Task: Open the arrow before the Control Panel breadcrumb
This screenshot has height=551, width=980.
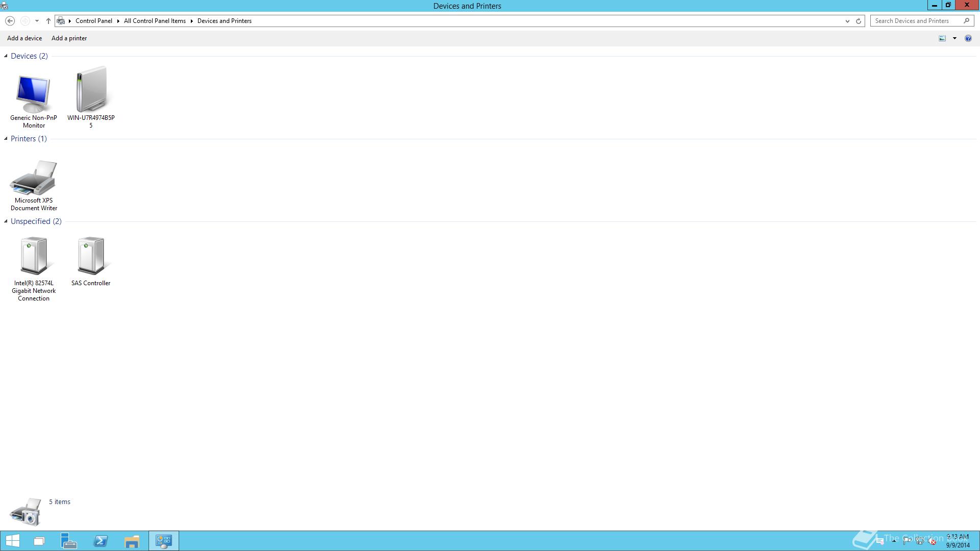Action: tap(70, 21)
